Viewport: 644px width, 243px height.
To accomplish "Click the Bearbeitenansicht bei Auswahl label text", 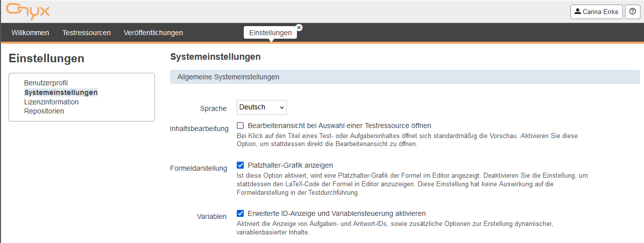I will point(339,126).
